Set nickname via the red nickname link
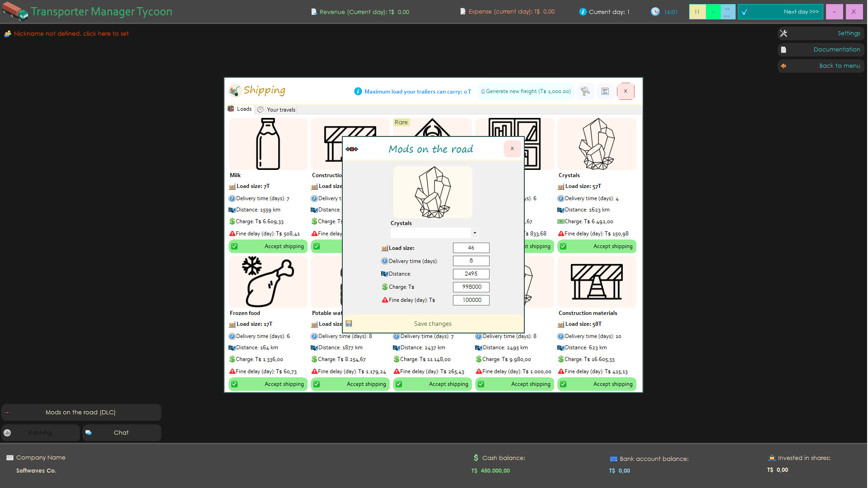The height and width of the screenshot is (488, 868). point(70,33)
